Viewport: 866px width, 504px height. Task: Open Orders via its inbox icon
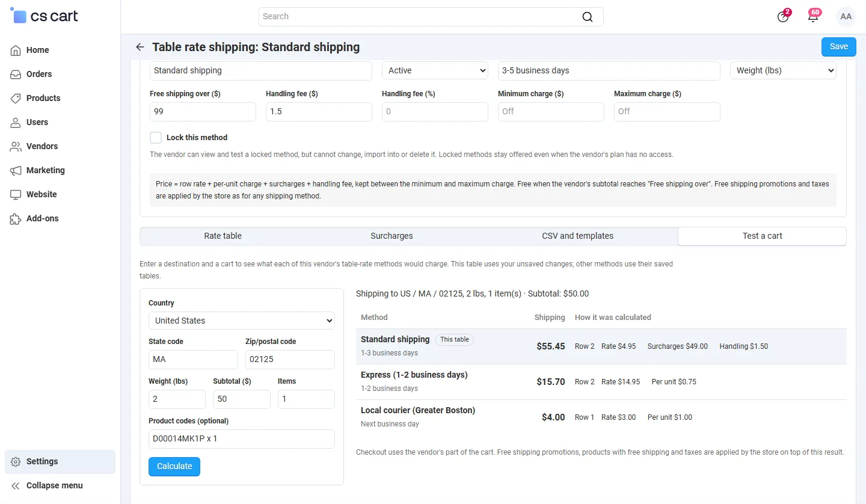tap(16, 74)
